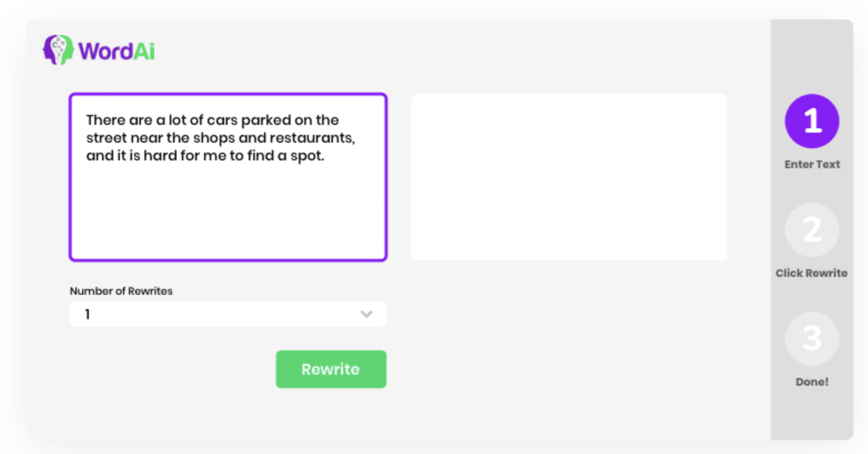
Task: Click the green Rewrite button
Action: click(x=331, y=369)
